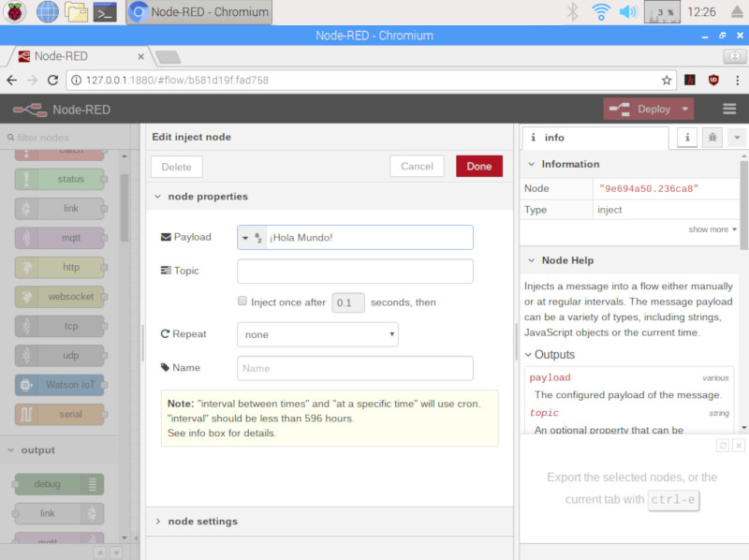
Task: Select the tcp node in the palette
Action: pos(60,326)
